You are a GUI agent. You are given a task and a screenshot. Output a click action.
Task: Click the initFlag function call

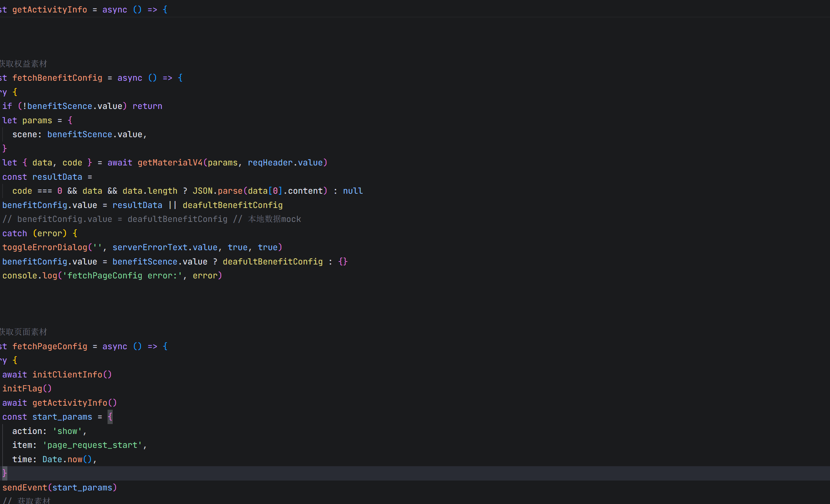[22, 388]
